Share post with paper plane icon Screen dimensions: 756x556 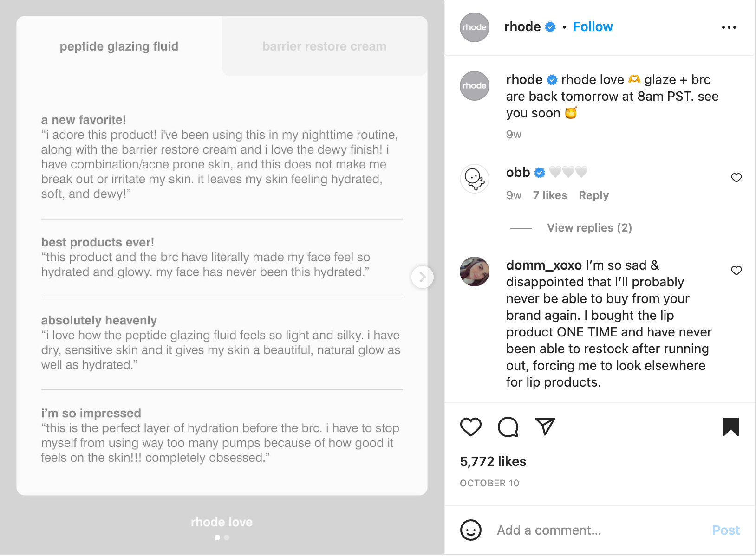click(x=545, y=427)
